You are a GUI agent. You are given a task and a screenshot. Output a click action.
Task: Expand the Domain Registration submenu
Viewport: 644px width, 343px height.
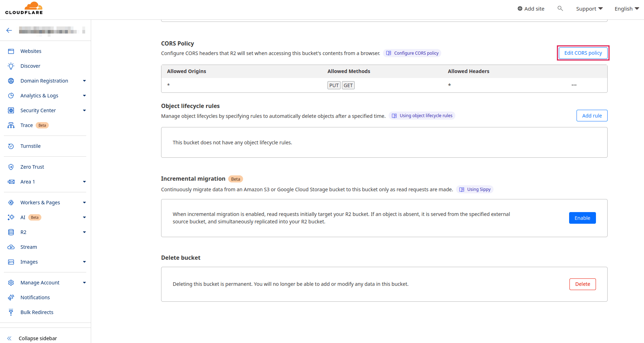coord(84,81)
